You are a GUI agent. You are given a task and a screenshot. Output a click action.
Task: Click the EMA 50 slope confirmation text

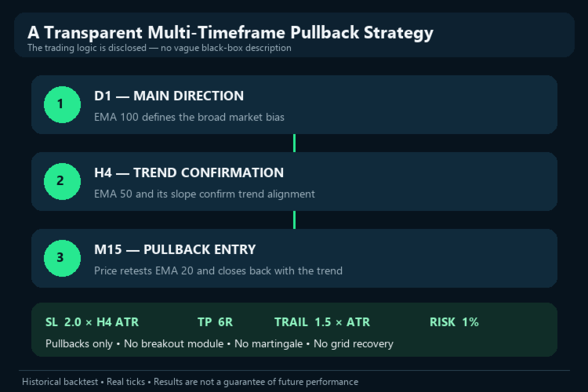pyautogui.click(x=205, y=194)
